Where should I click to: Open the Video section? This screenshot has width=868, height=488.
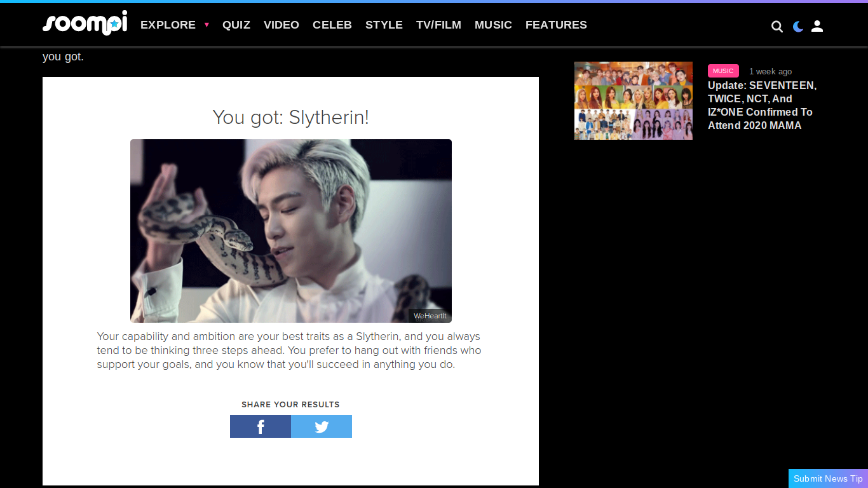click(x=281, y=25)
